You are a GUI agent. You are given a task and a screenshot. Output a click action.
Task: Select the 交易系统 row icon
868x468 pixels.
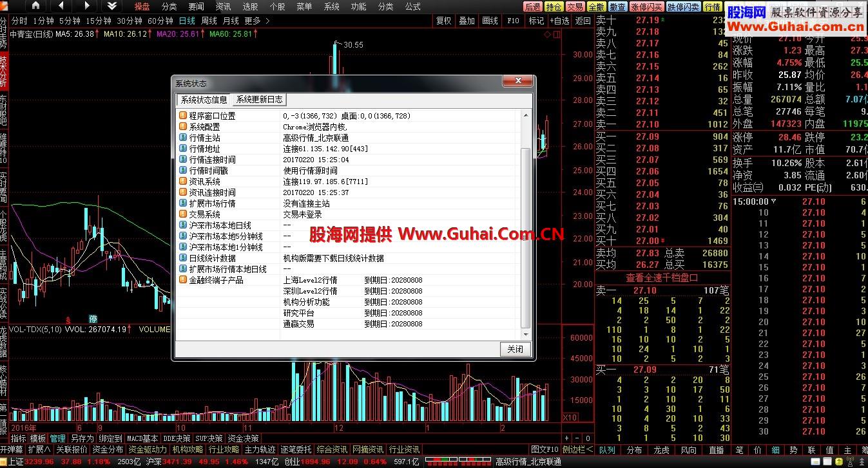click(183, 214)
